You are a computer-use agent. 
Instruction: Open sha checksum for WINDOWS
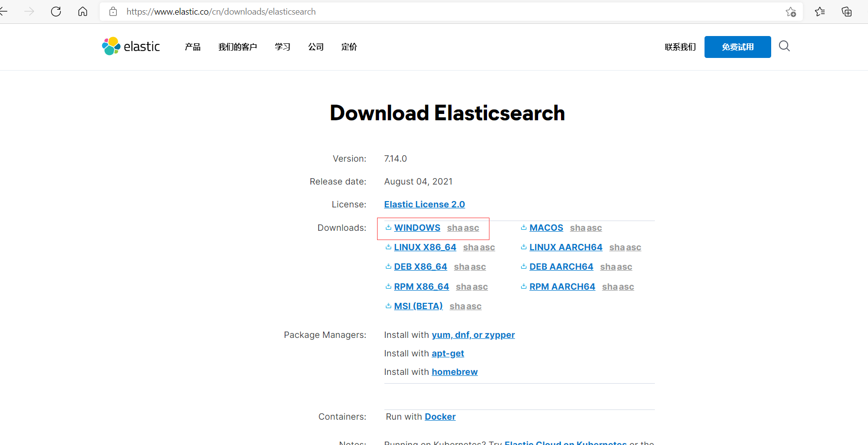pos(454,228)
